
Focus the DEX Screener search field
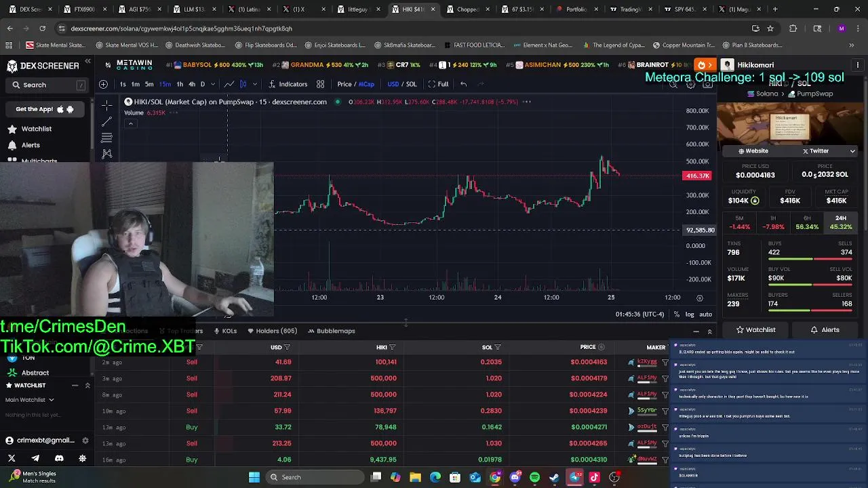[49, 85]
